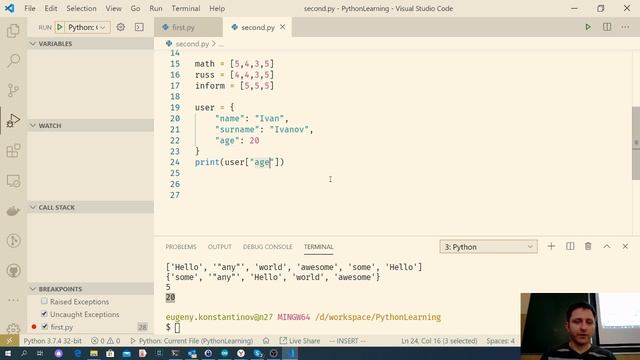Screen dimensions: 640x360
Task: Change indentation via Spaces: 4
Action: pos(500,341)
